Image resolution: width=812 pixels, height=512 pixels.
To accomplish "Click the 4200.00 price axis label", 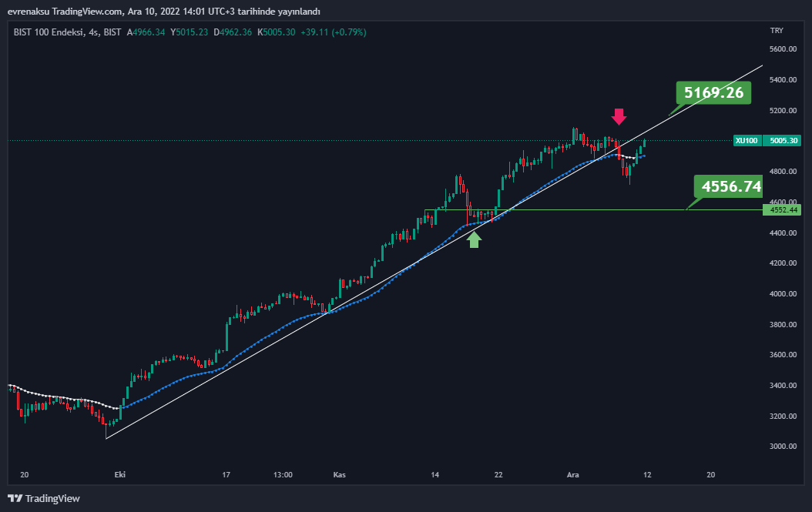I will click(x=783, y=263).
